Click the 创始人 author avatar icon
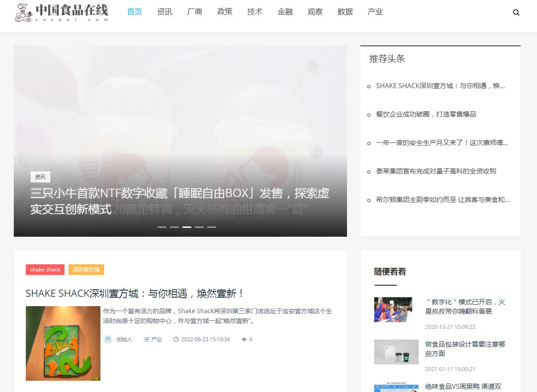537x392 pixels. pos(108,339)
